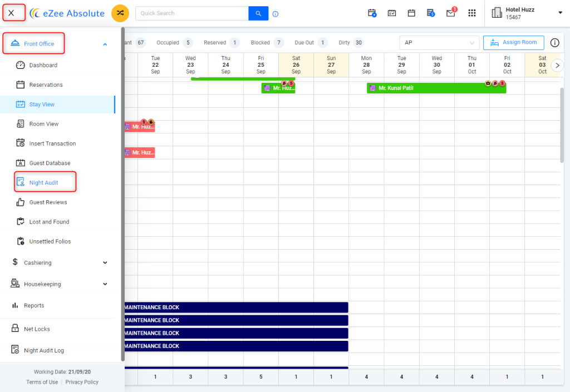Go to next dates with right arrow
Viewport: 570px width, 392px height.
[x=557, y=66]
